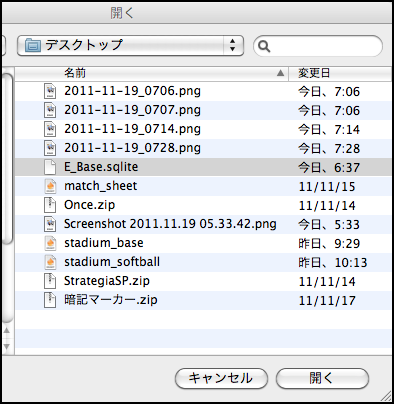The width and height of the screenshot is (394, 404).
Task: Click the window resize grip at the corner
Action: (x=386, y=396)
